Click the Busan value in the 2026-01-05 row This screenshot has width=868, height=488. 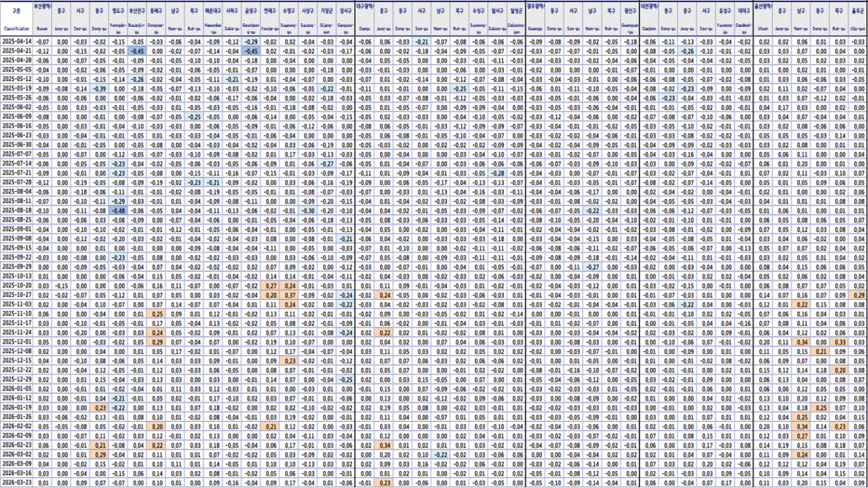click(44, 387)
